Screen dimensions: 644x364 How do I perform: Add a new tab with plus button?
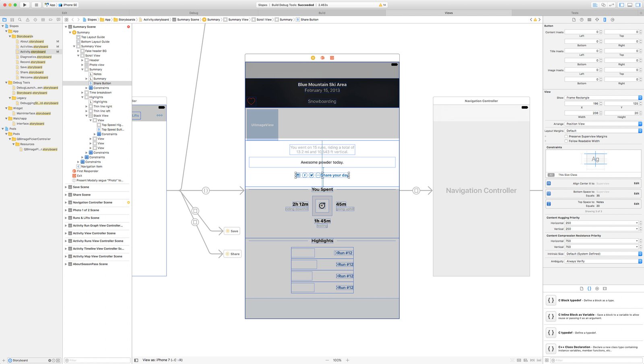641,13
